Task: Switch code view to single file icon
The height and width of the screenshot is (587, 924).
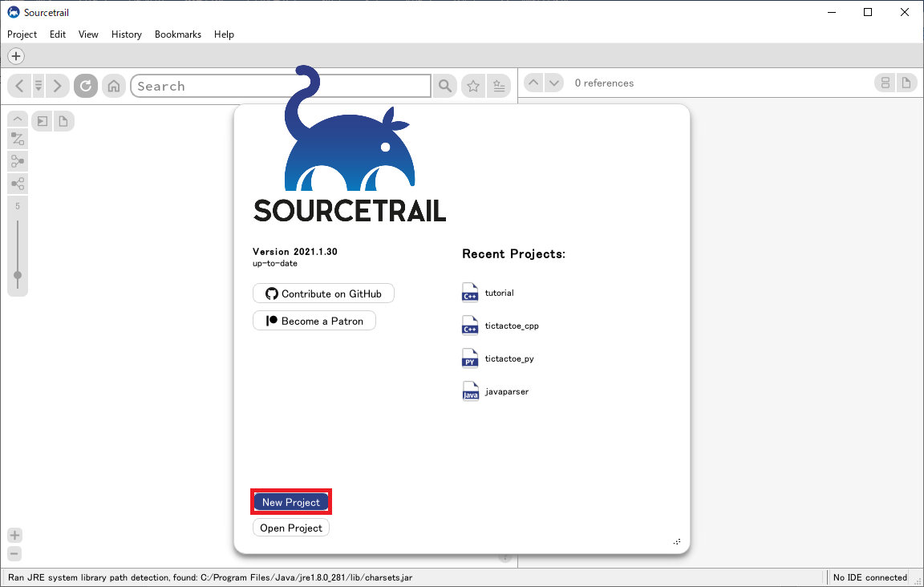Action: pos(907,83)
